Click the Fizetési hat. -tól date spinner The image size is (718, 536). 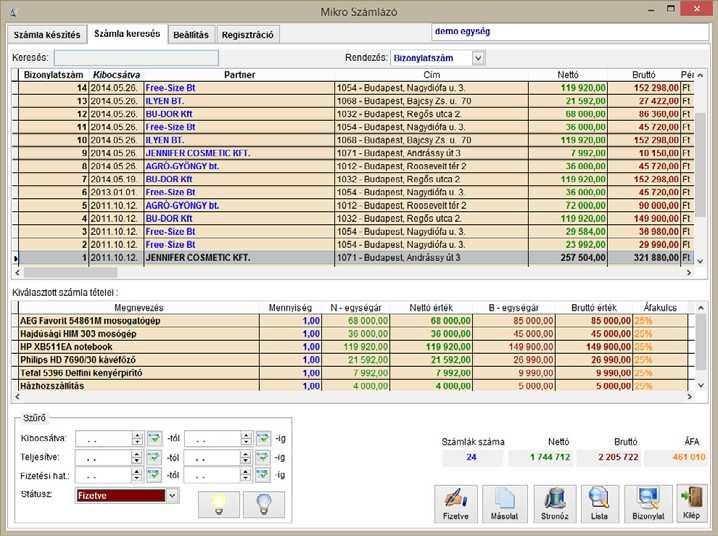click(137, 475)
